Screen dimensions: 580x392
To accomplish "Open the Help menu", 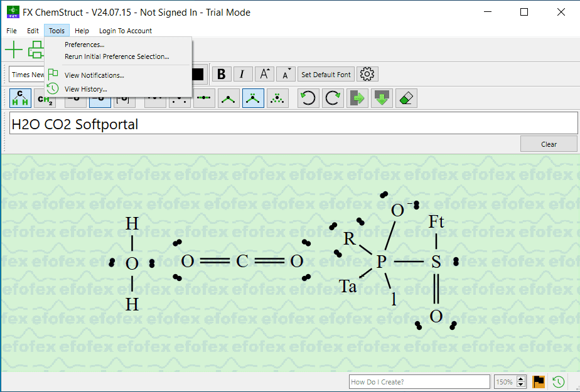I will tap(82, 31).
